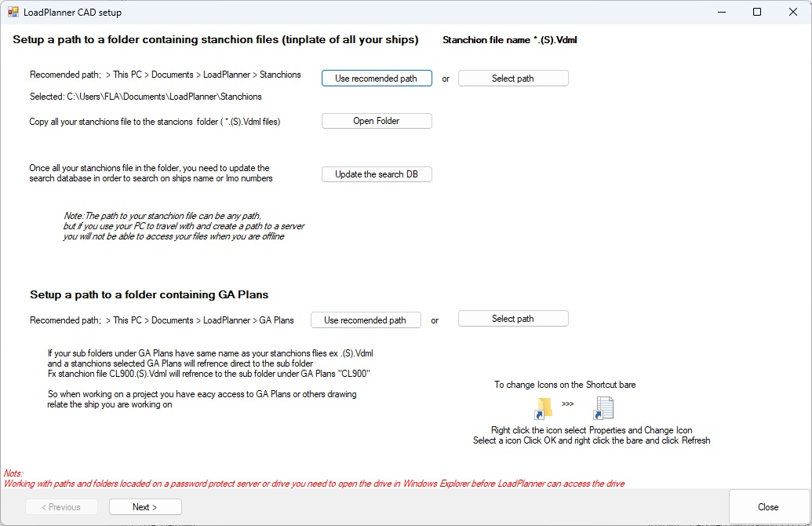Click the CL900 stanchion file example text
Viewport: 812px width, 526px height.
pos(209,374)
